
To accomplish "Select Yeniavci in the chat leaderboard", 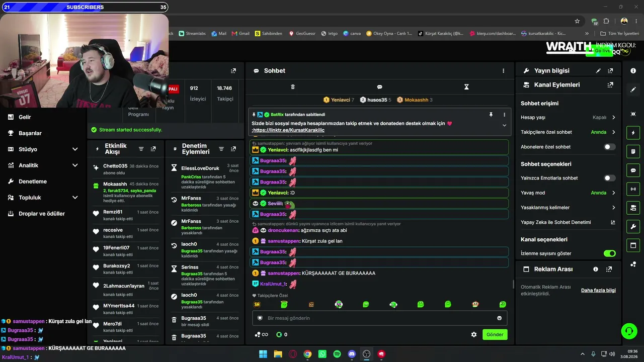I will [x=339, y=100].
